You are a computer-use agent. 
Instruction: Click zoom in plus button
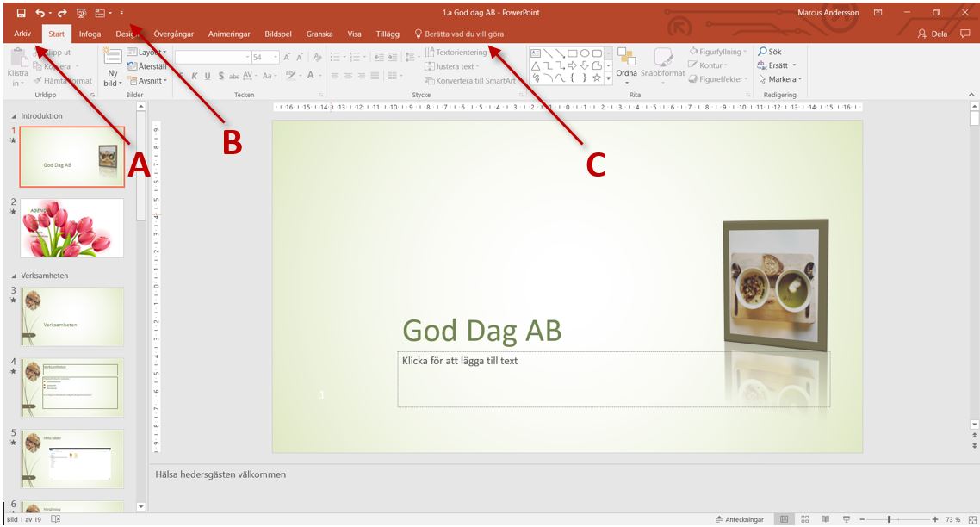tap(935, 519)
